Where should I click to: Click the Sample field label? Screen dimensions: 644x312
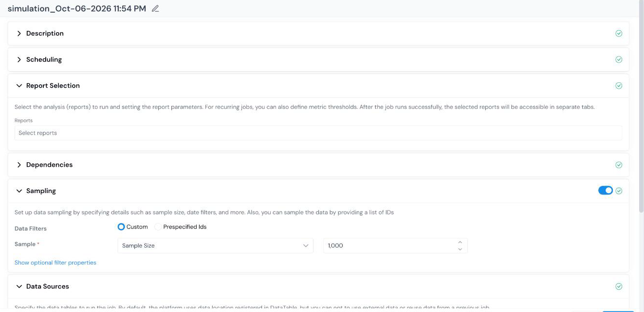[x=25, y=244]
